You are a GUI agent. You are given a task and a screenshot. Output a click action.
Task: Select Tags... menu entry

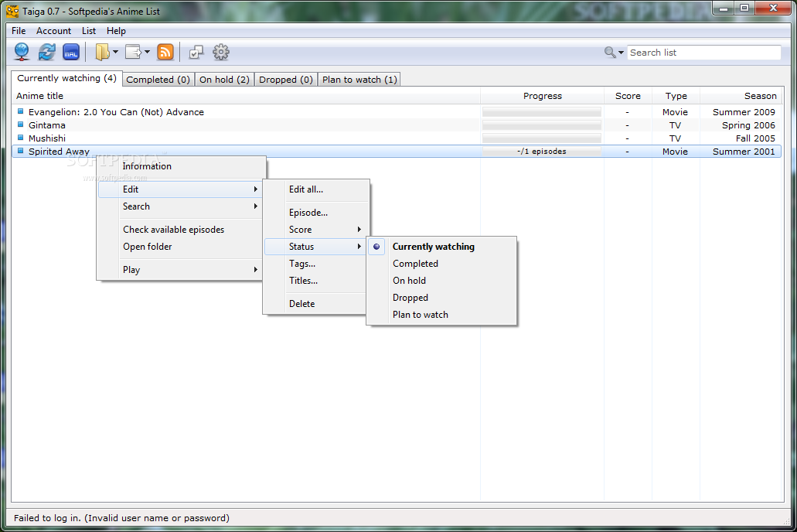click(315, 264)
